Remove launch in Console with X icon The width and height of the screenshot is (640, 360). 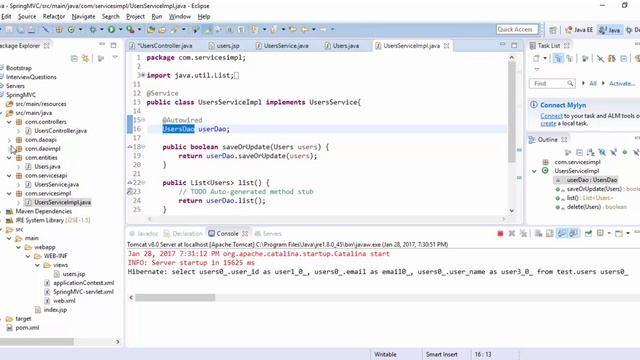(511, 233)
